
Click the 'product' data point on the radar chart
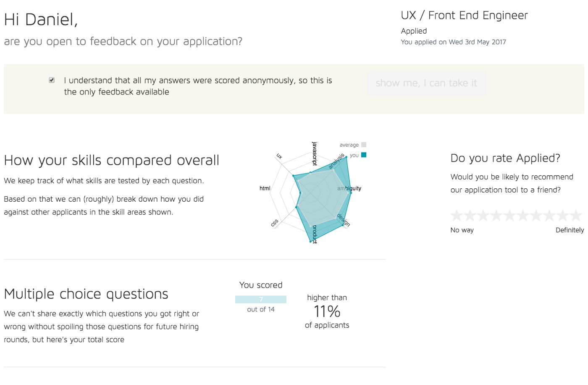tap(311, 242)
